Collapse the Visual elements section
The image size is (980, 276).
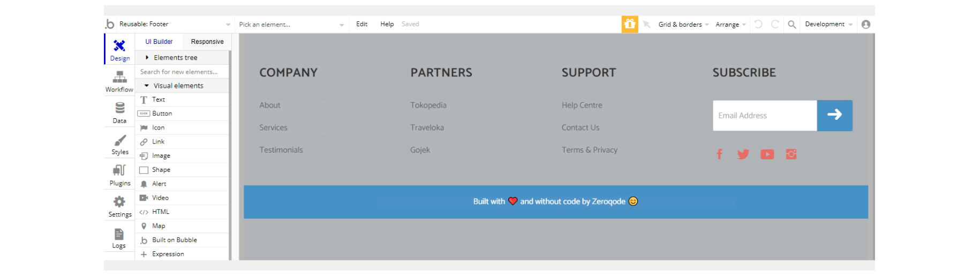click(x=182, y=86)
